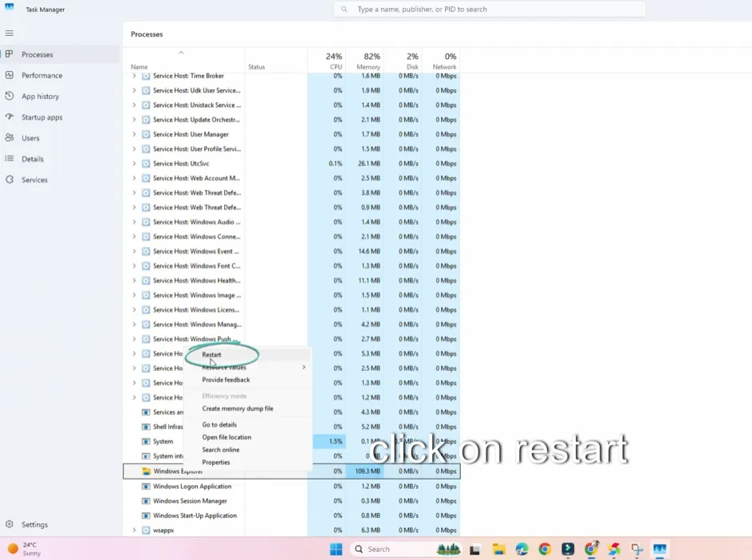Click the Windows Start-Up Application process icon
The height and width of the screenshot is (560, 752).
coord(146,515)
